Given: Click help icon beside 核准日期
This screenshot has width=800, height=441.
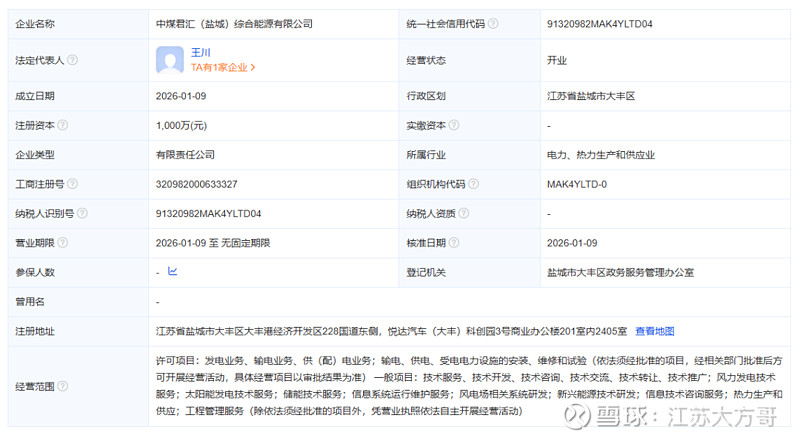Looking at the screenshot, I should [454, 242].
